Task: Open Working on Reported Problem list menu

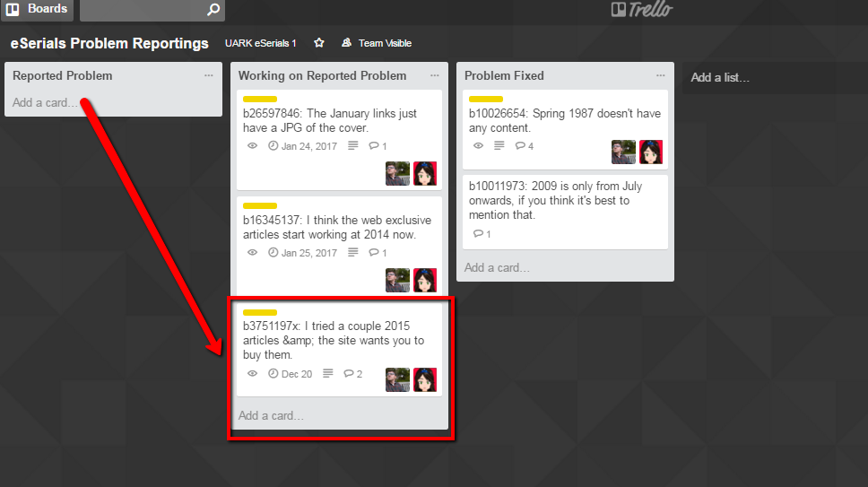Action: point(435,75)
